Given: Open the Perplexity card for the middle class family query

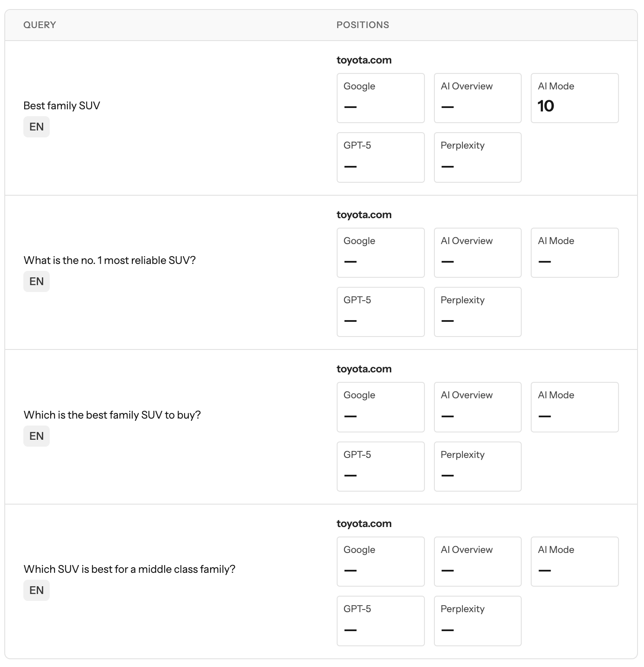Looking at the screenshot, I should point(478,621).
